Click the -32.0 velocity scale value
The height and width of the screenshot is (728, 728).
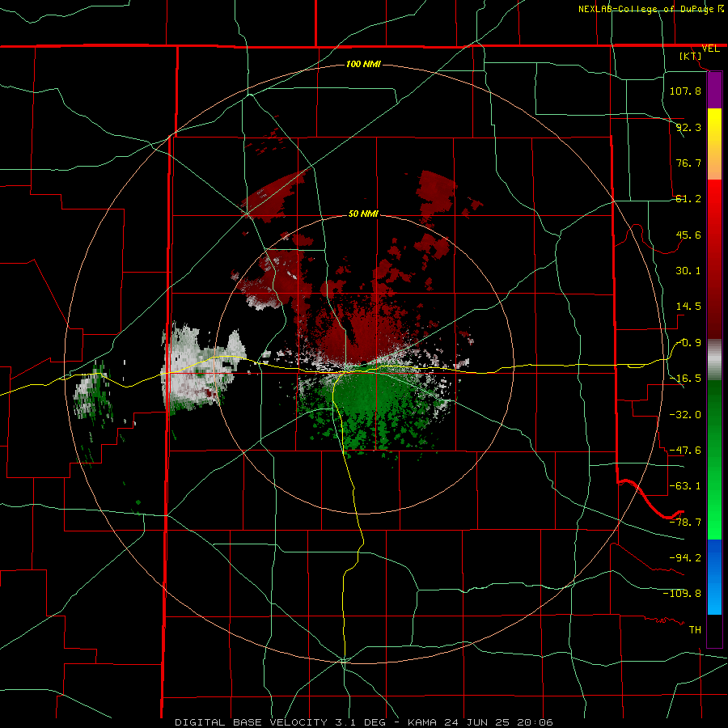pyautogui.click(x=685, y=415)
